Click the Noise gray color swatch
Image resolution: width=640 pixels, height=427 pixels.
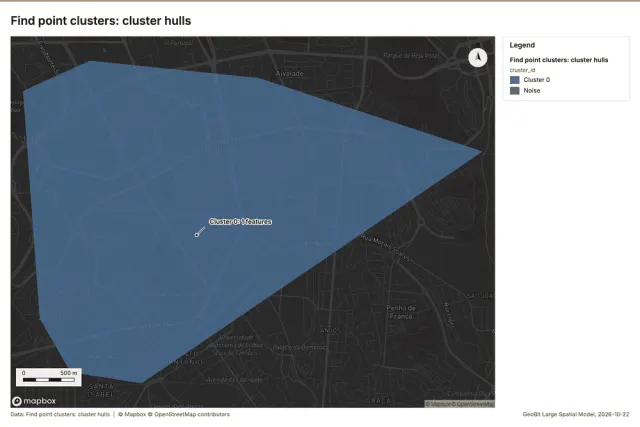click(515, 91)
